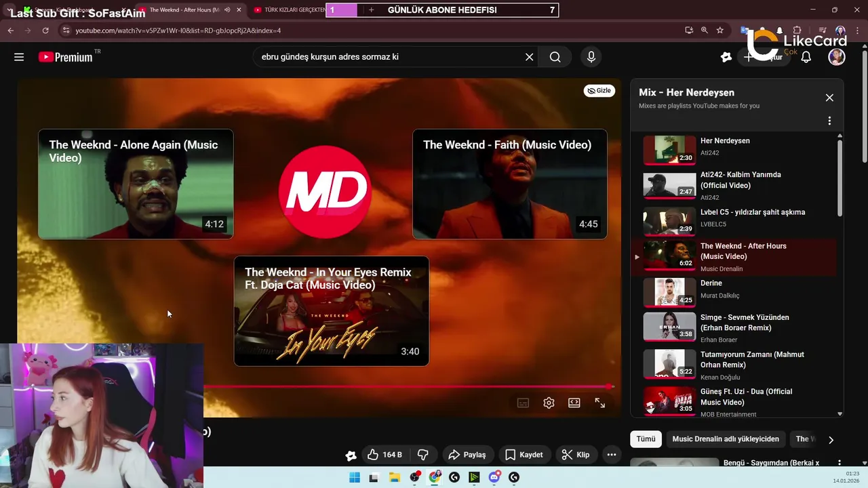Switch to TÜRK KIZLARI GERÇEKTEN tab
Viewport: 868px width, 488px height.
[x=290, y=10]
